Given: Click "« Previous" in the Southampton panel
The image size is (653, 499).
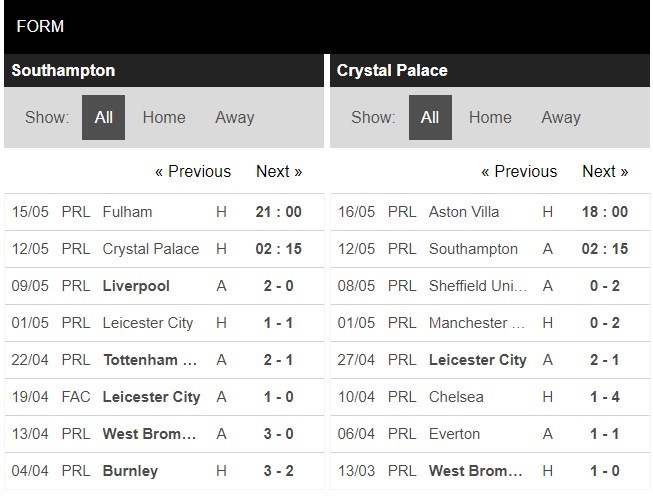Looking at the screenshot, I should (193, 171).
